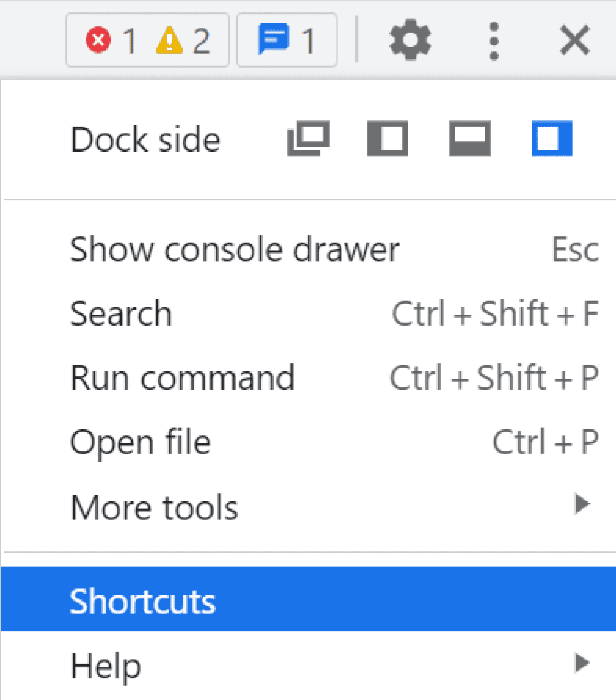Select Show console drawer menu item
The image size is (616, 700).
point(309,249)
